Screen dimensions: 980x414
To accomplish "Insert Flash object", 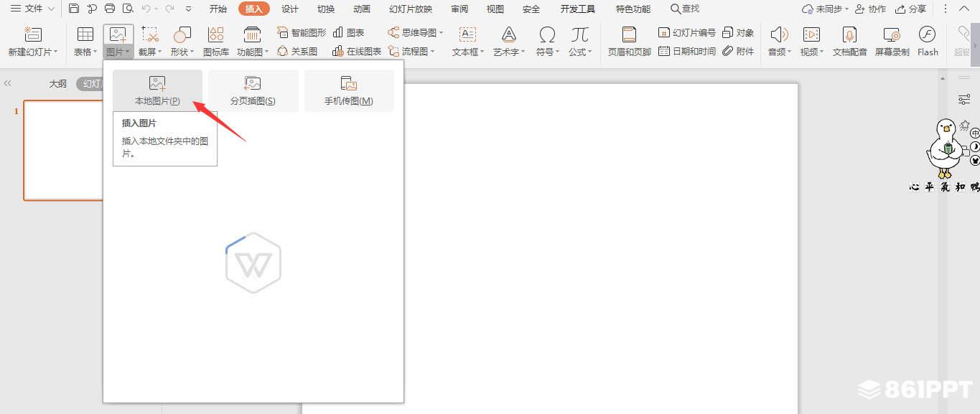I will point(928,41).
